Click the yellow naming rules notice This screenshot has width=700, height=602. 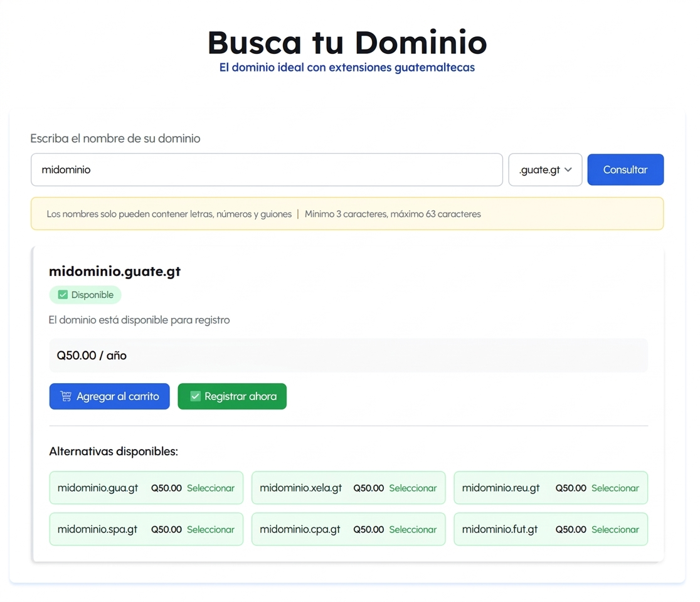point(347,214)
